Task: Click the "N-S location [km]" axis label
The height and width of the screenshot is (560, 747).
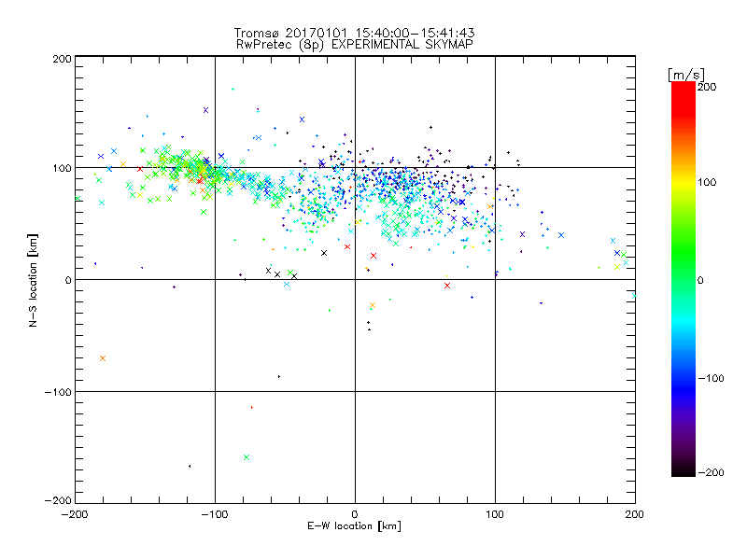Action: click(x=33, y=280)
